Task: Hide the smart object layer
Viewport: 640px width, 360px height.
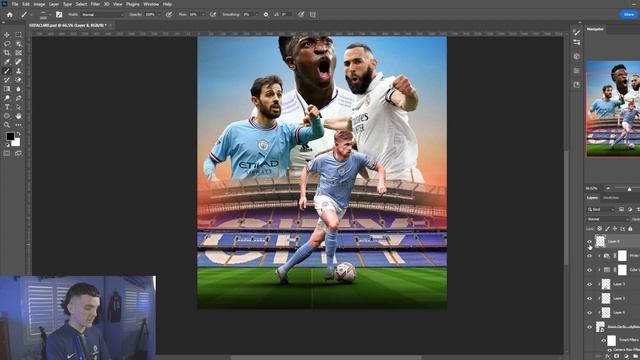Action: pos(589,327)
